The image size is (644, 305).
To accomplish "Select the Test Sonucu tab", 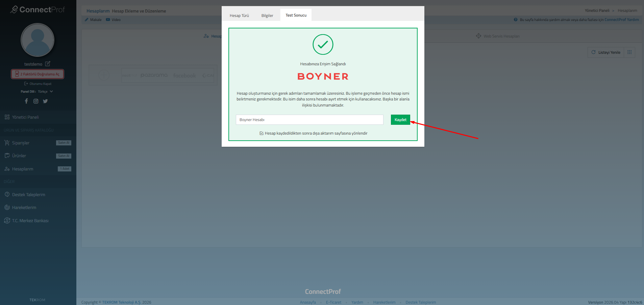I will [296, 15].
